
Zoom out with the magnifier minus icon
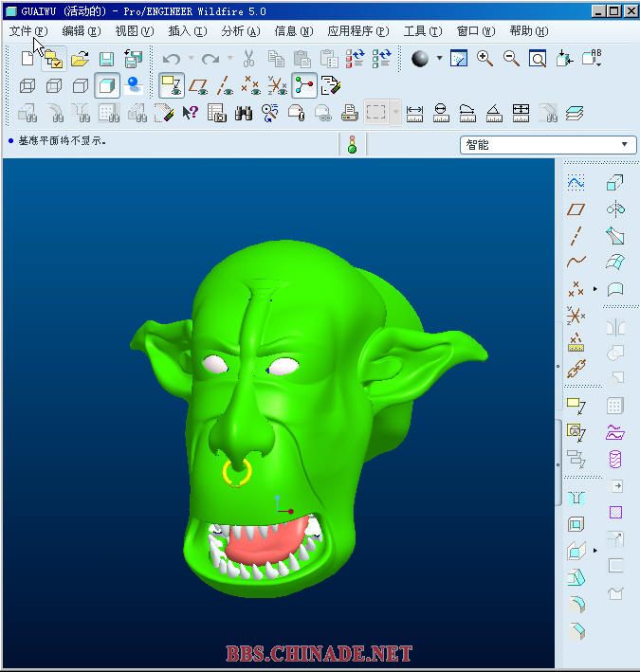(511, 58)
